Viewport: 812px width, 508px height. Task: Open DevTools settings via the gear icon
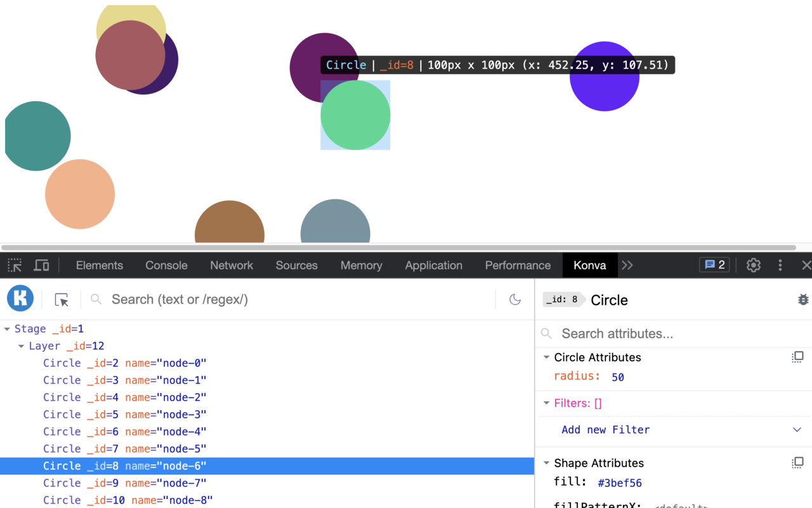(753, 265)
